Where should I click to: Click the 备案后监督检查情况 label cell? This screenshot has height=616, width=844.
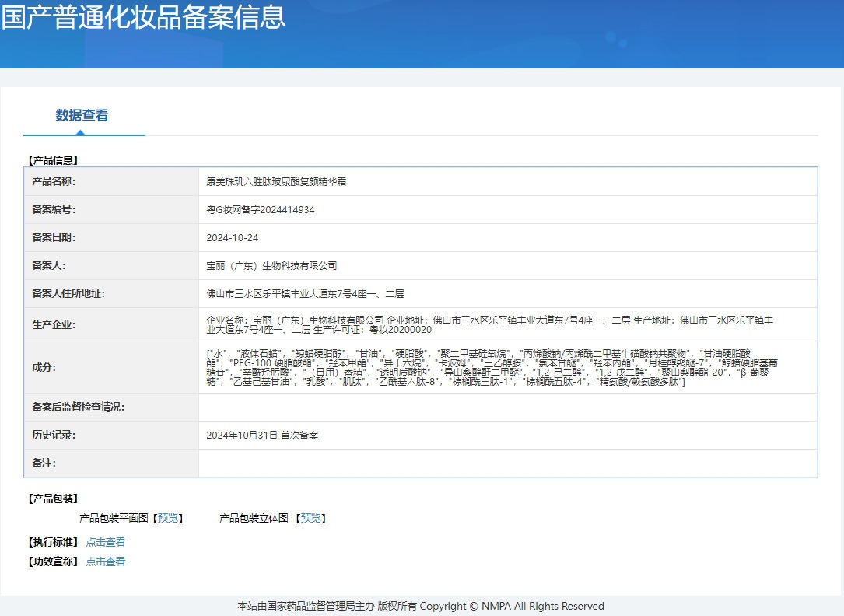[x=111, y=408]
